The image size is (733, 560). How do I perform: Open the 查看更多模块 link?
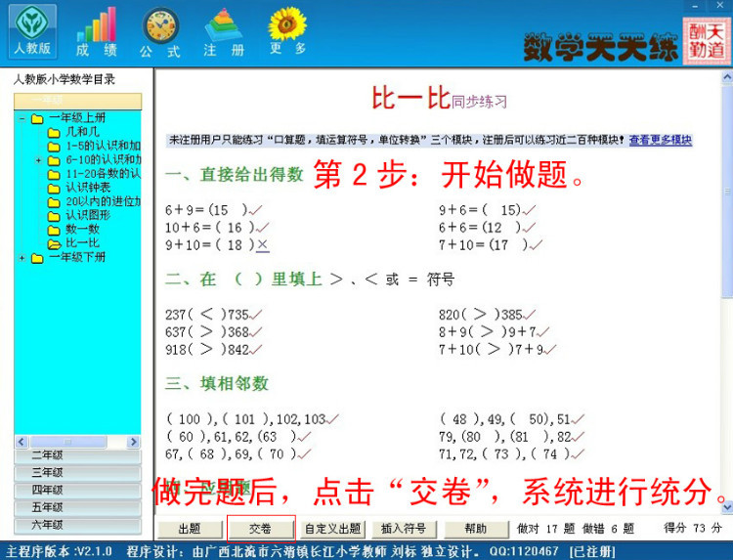pos(660,140)
